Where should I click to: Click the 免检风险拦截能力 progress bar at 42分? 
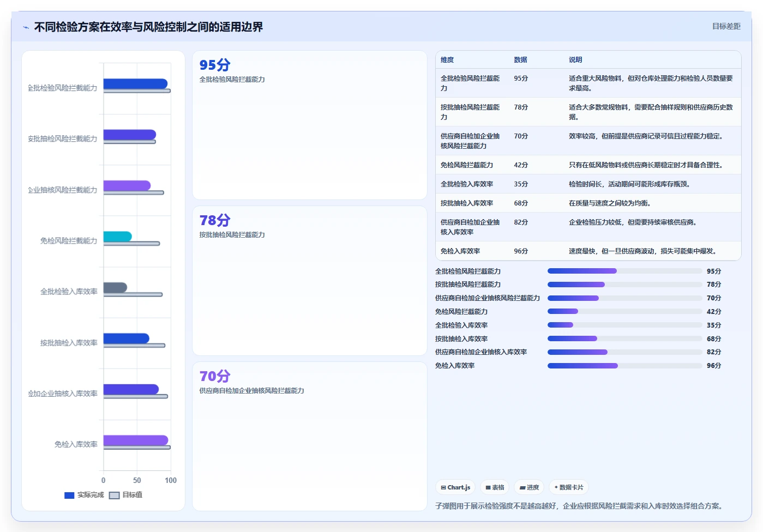[x=625, y=311]
